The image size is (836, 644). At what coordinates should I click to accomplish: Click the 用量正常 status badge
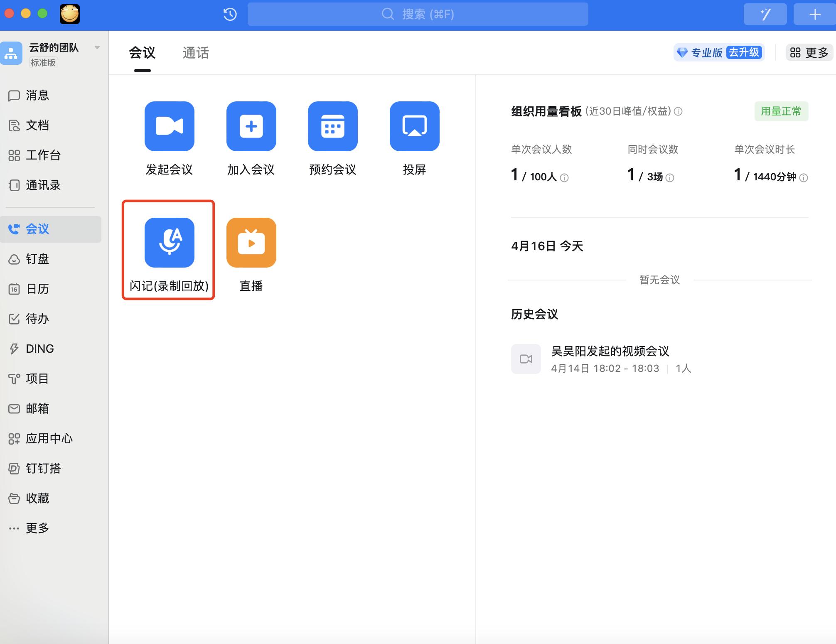(x=781, y=111)
